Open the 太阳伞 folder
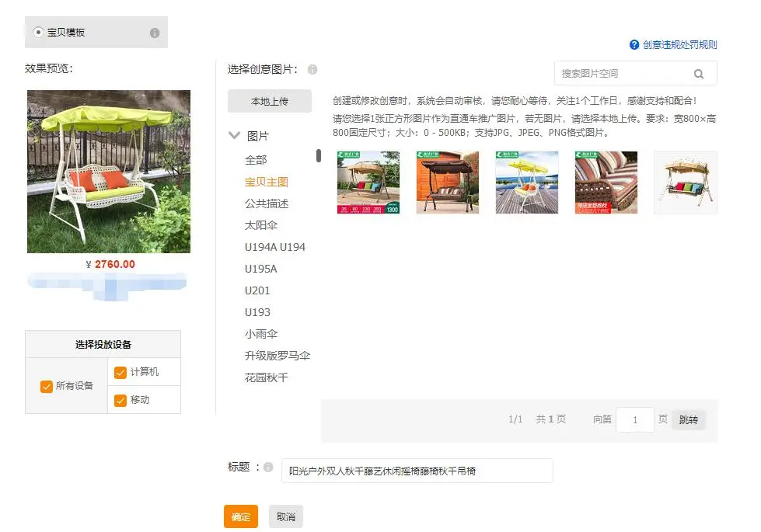 tap(261, 225)
